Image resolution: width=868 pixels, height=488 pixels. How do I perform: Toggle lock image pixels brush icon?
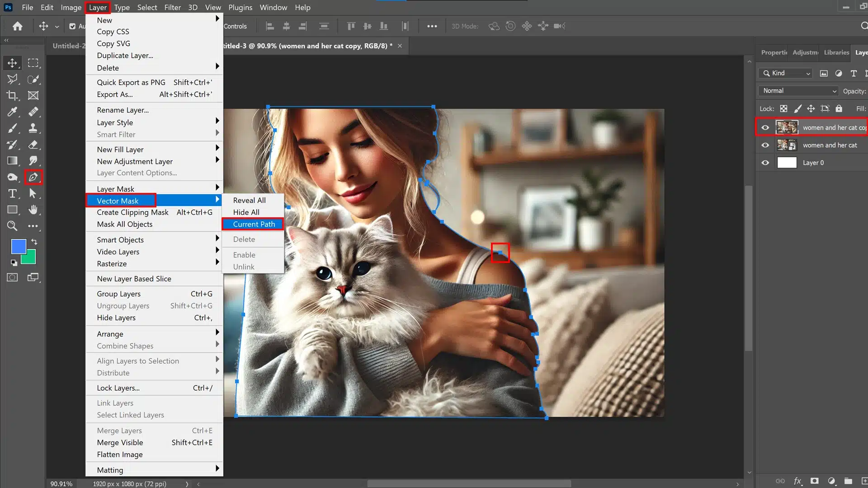797,108
